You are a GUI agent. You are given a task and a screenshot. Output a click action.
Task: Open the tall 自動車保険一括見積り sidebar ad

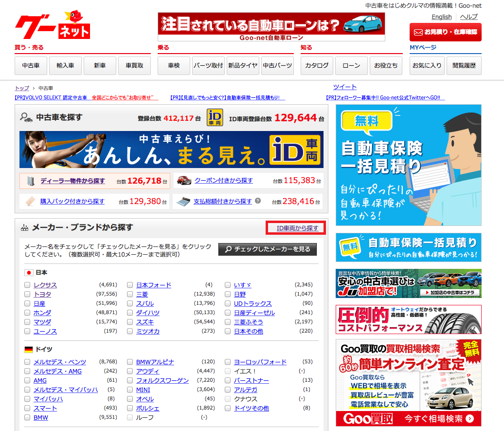[x=409, y=165]
